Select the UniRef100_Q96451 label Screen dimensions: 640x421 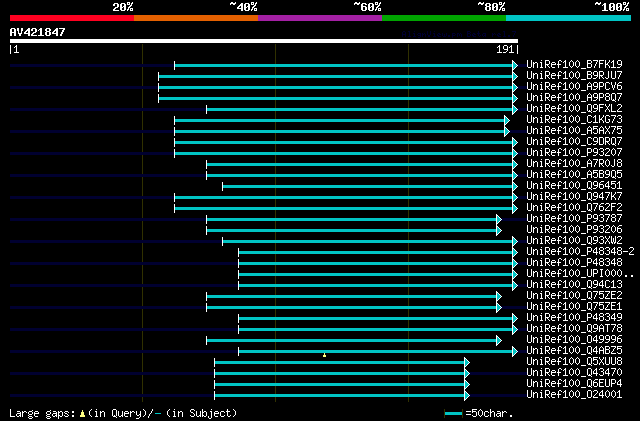(574, 185)
